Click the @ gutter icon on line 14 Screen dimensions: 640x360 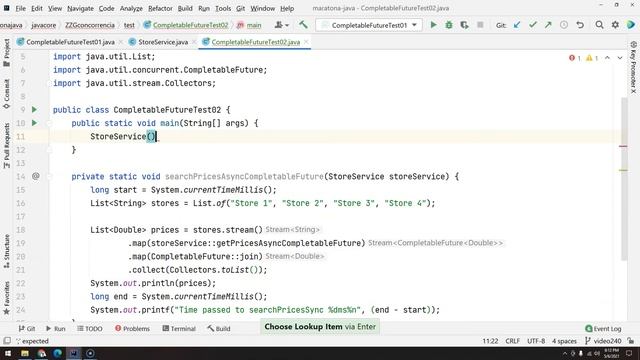36,176
